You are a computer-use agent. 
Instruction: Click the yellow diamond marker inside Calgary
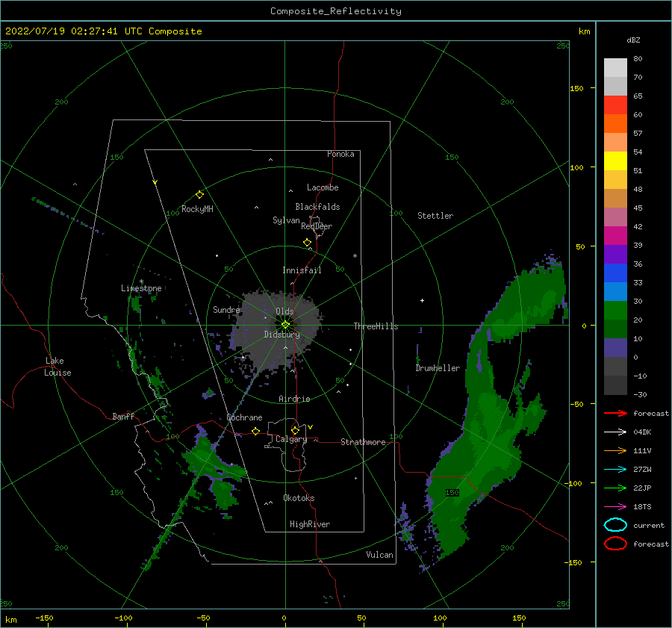[x=295, y=430]
